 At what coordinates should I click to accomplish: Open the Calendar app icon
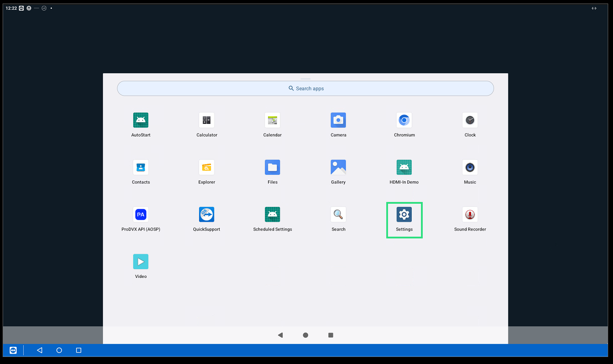point(272,120)
